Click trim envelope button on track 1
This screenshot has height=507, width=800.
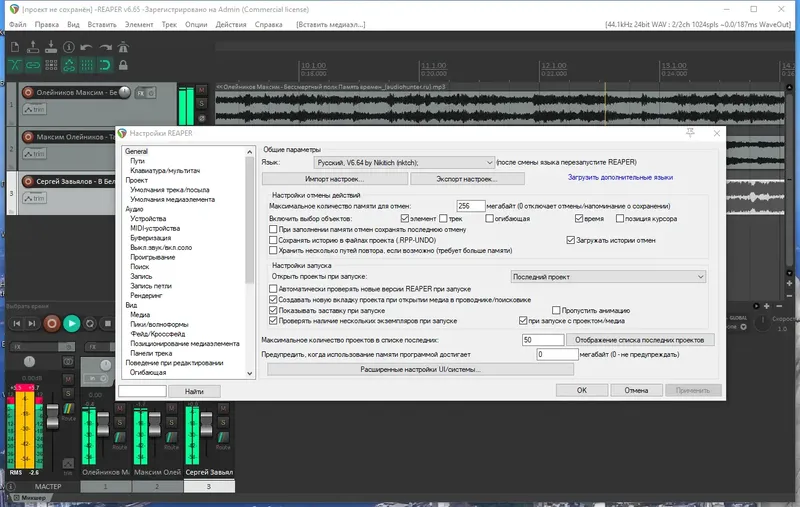click(x=34, y=109)
